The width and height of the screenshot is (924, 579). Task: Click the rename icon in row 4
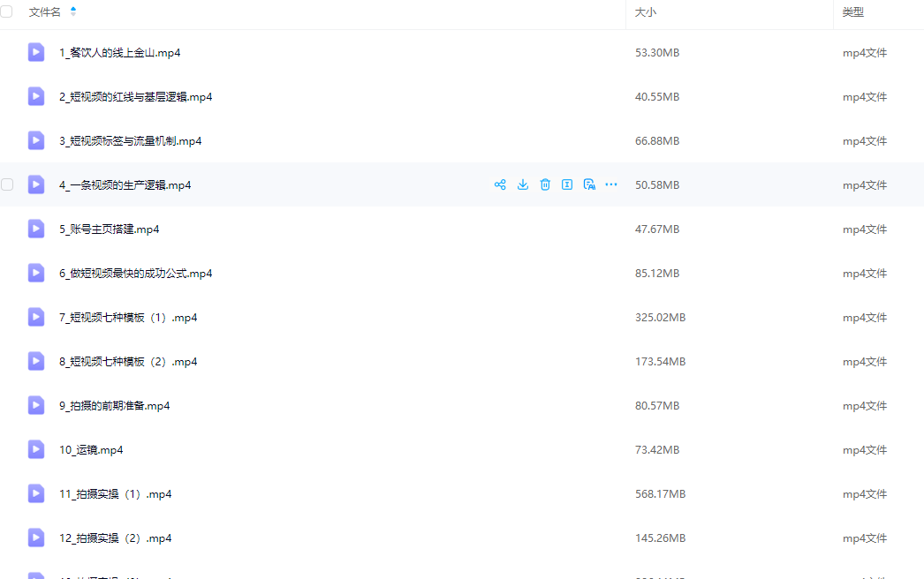coord(567,184)
